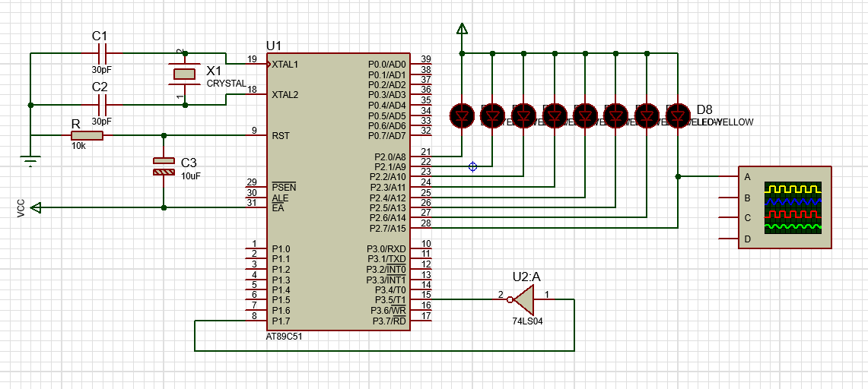This screenshot has height=389, width=868.
Task: Click capacitor C2 symbol
Action: pyautogui.click(x=102, y=104)
